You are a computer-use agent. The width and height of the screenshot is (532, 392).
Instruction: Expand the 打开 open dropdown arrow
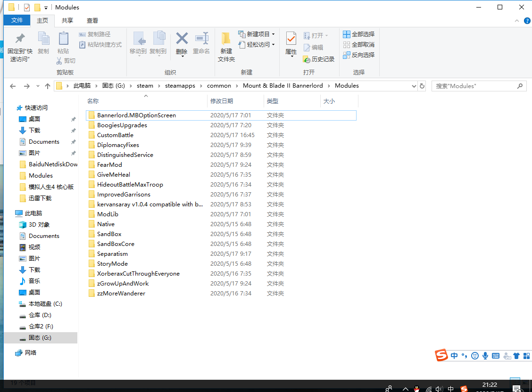(327, 36)
